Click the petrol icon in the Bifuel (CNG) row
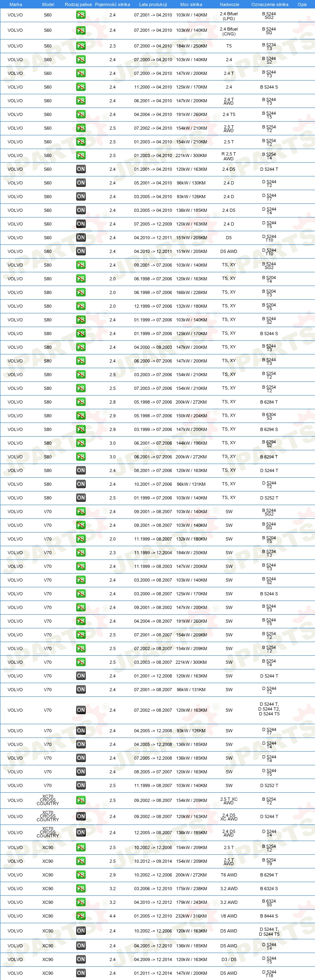This screenshot has width=315, height=980. [81, 30]
